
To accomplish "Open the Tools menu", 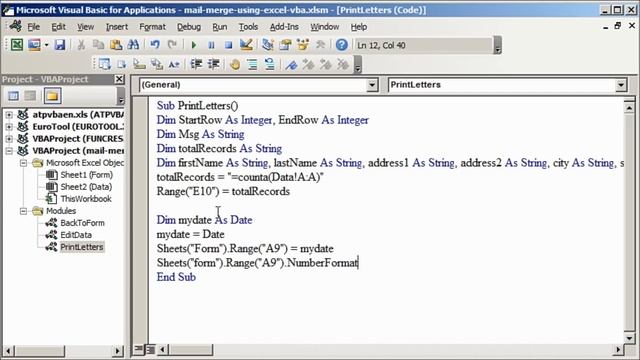I will (x=248, y=27).
